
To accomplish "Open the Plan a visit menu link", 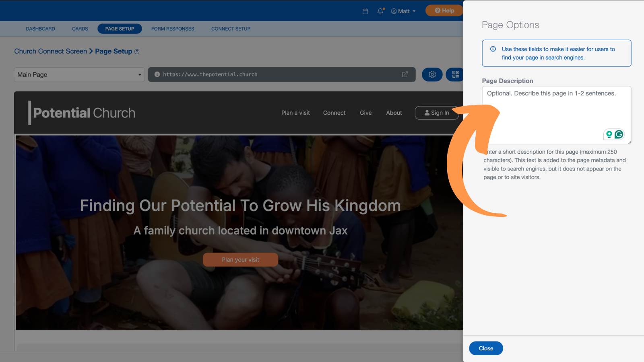I will point(295,113).
